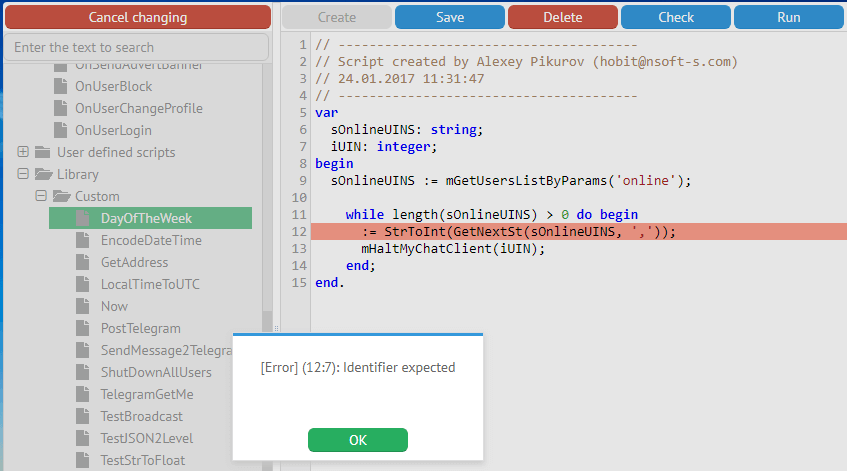Save the script with the Save button
Viewport: 847px width, 471px height.
pyautogui.click(x=449, y=17)
